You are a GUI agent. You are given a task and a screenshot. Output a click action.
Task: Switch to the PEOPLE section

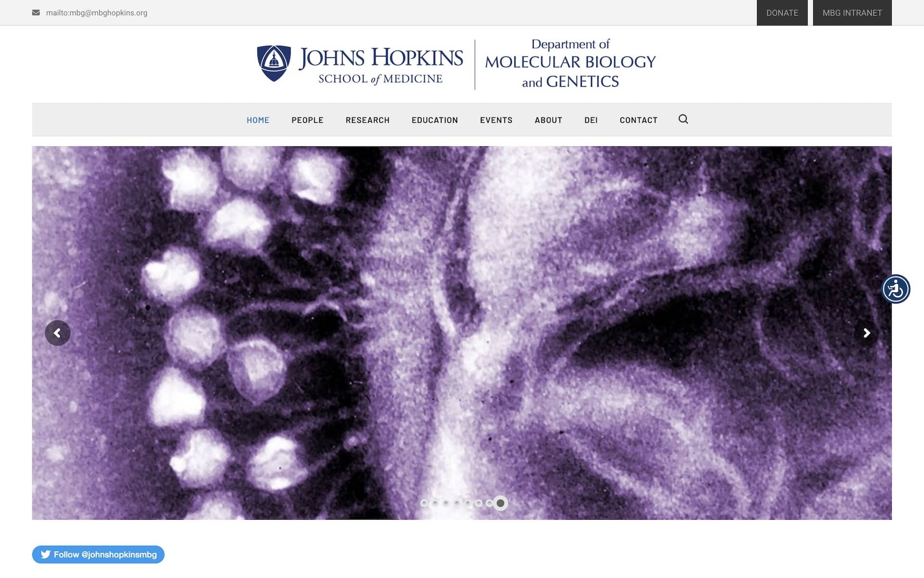coord(307,120)
